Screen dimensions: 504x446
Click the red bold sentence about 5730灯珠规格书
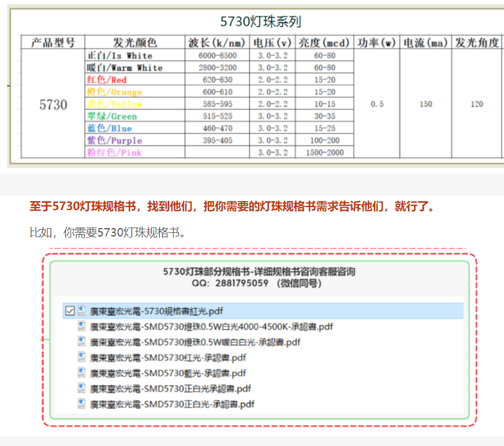pos(232,206)
